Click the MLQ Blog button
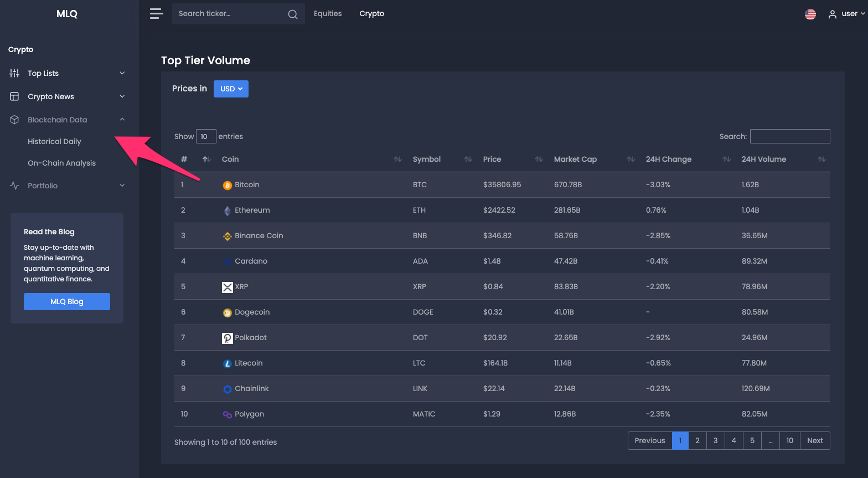 click(x=67, y=301)
